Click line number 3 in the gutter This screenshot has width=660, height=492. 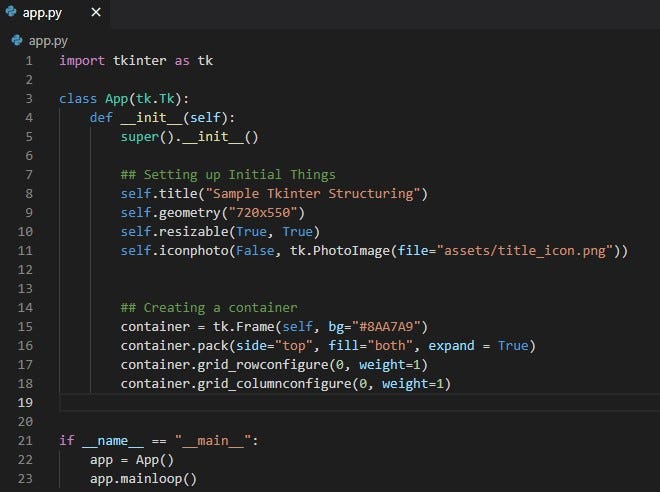coord(29,99)
